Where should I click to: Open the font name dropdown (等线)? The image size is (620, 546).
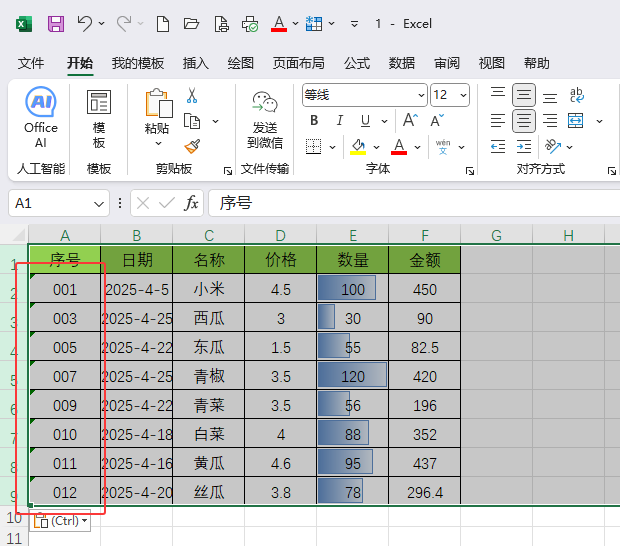point(364,95)
